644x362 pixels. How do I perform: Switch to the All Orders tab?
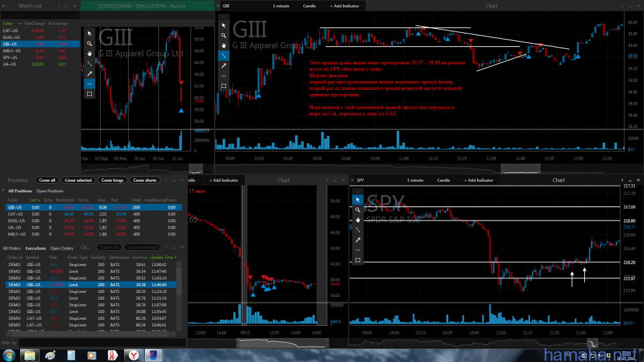pyautogui.click(x=11, y=248)
